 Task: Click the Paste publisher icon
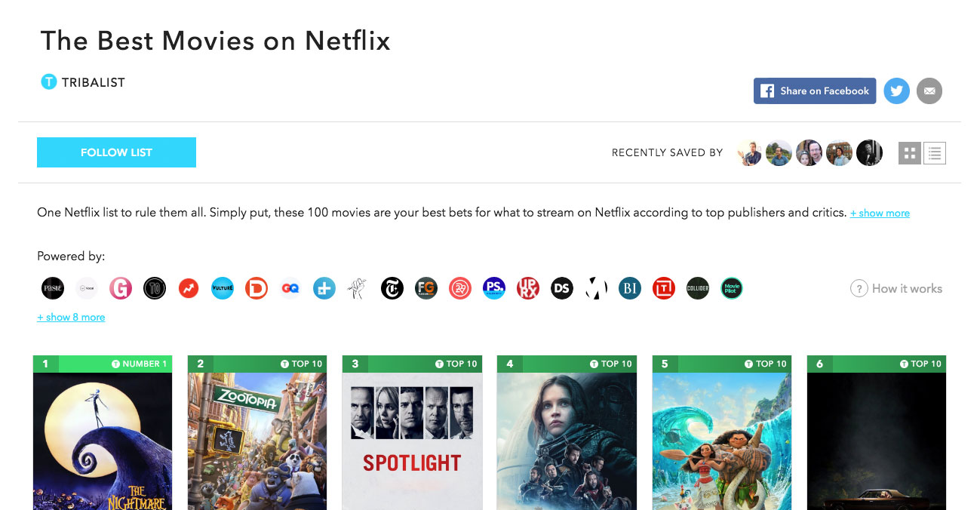coord(53,288)
